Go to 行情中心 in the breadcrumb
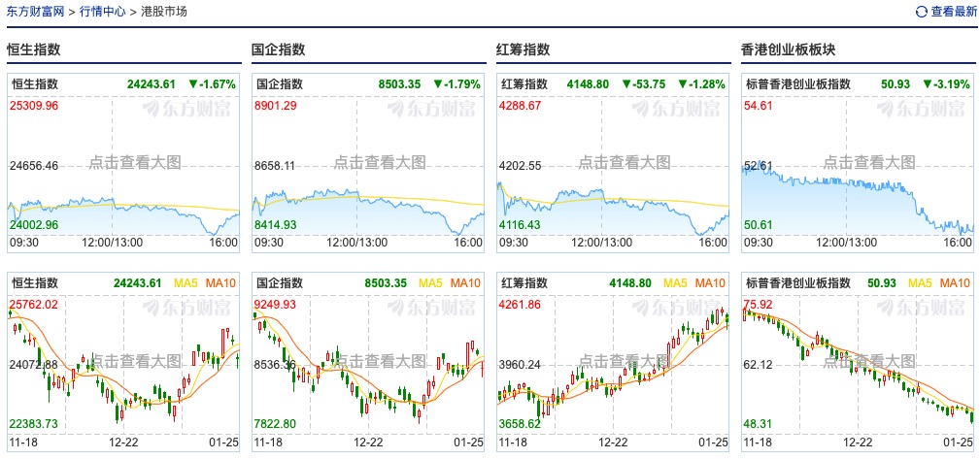This screenshot has width=980, height=459. coord(101,12)
